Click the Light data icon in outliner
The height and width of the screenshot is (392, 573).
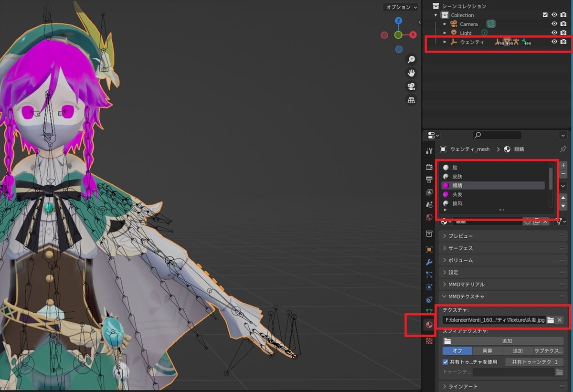485,33
